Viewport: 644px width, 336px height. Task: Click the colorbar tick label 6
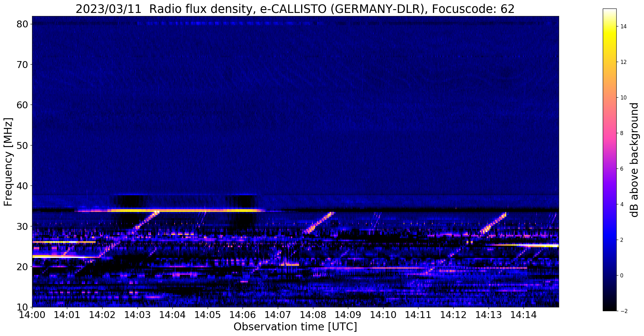click(x=621, y=169)
